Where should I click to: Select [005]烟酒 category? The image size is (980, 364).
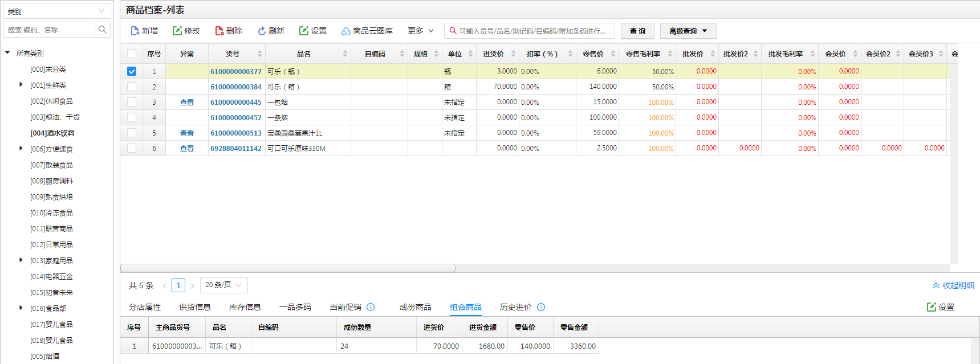pos(44,357)
